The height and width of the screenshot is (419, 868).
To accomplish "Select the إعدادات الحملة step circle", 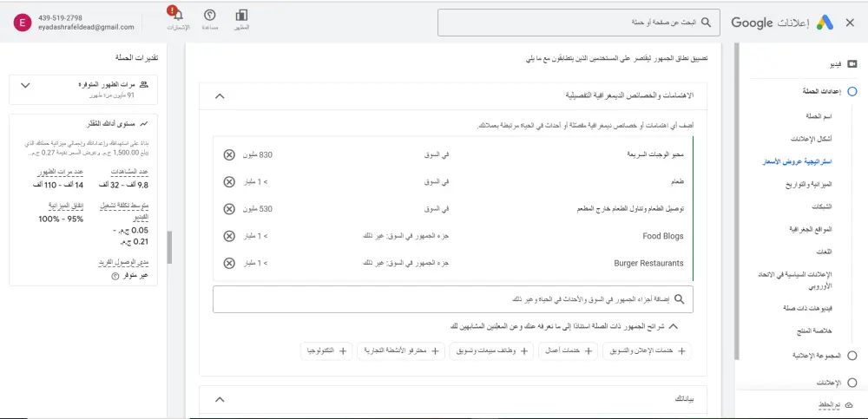I will pyautogui.click(x=852, y=91).
